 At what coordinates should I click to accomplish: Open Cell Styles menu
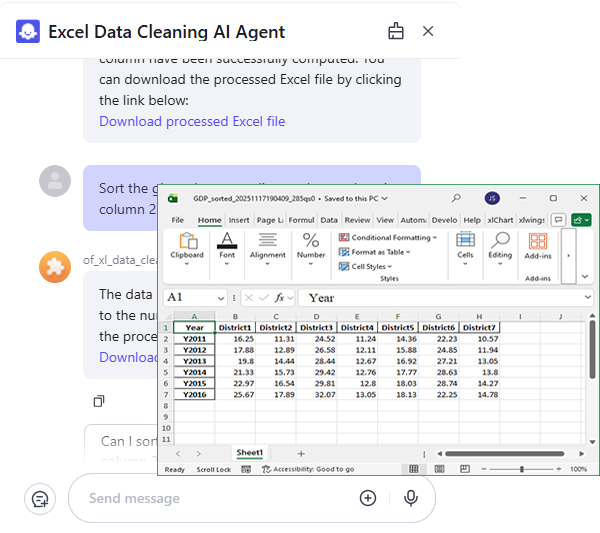click(x=365, y=267)
